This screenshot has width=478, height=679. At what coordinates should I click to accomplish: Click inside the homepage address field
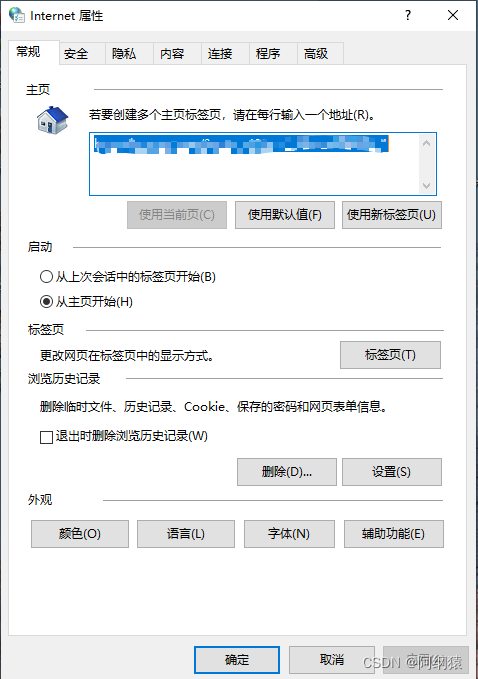254,164
